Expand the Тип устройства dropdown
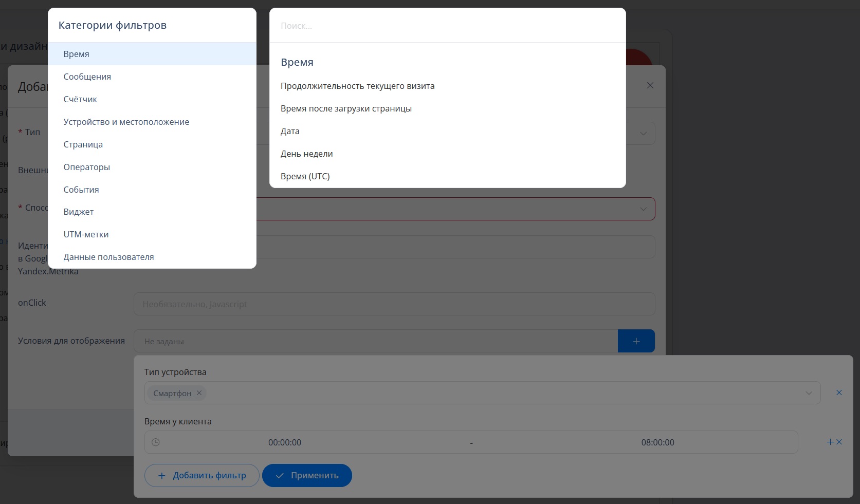Screen dimensions: 860x504 [809, 393]
